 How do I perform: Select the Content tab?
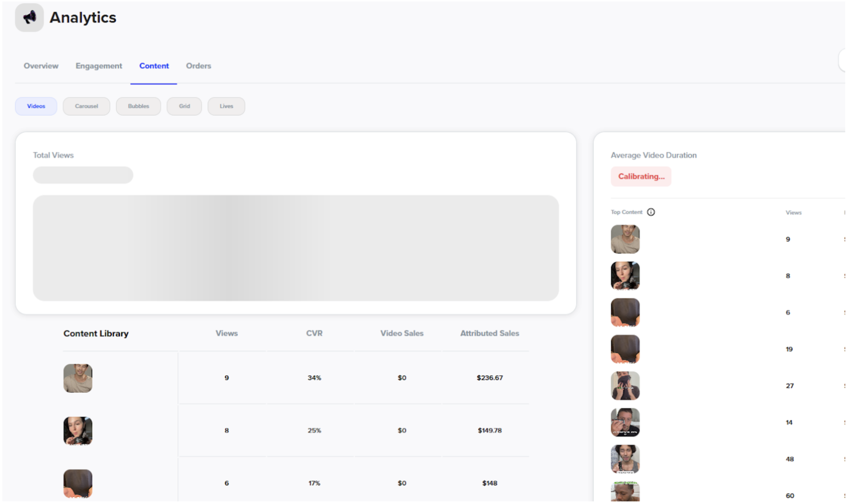click(x=154, y=66)
